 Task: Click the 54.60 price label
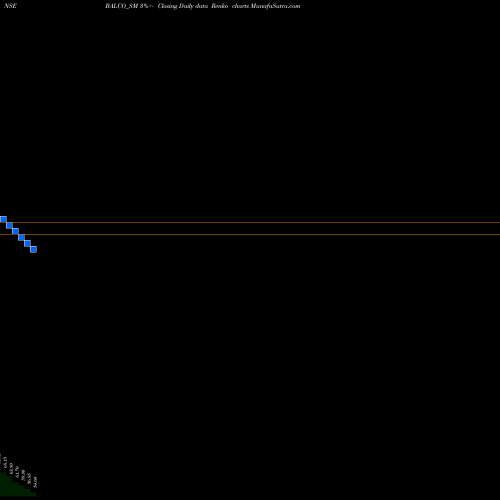coord(35,482)
